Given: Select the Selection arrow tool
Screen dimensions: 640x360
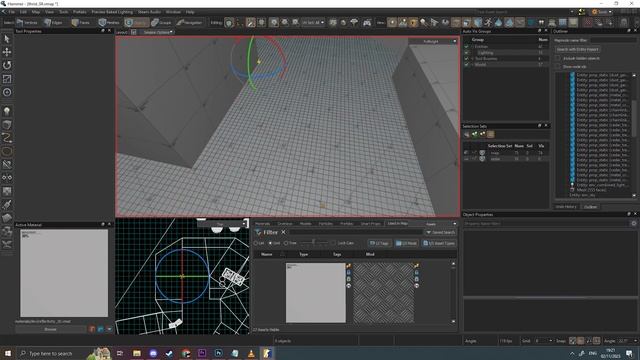Looking at the screenshot, I should pyautogui.click(x=7, y=39).
